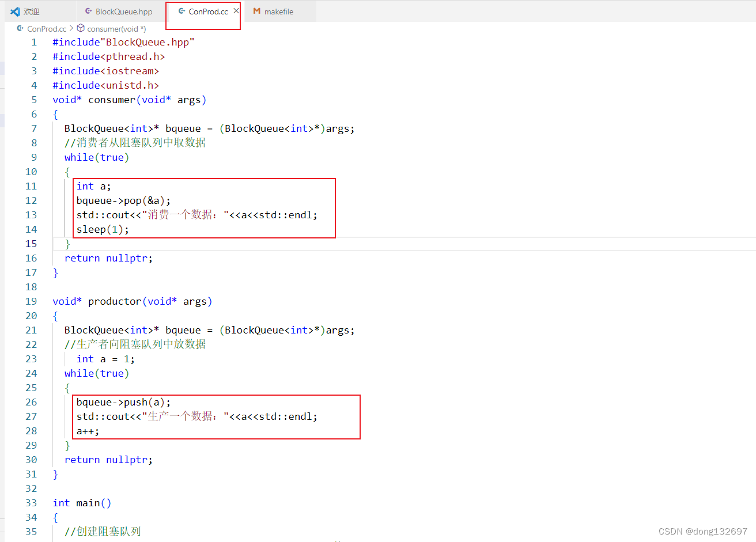Click the BlockQueue<int>* bqueue line 7
This screenshot has width=756, height=542.
pos(210,128)
